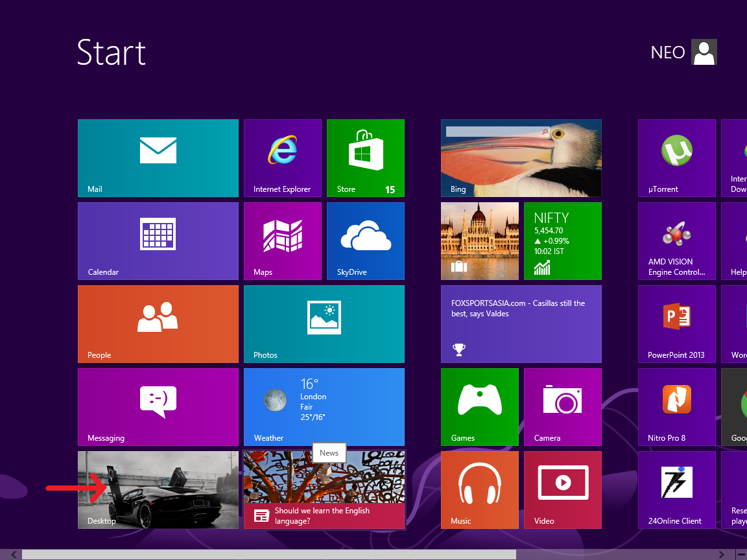747x560 pixels.
Task: Click the zoom-out minus button at bottom-right
Action: 741,555
